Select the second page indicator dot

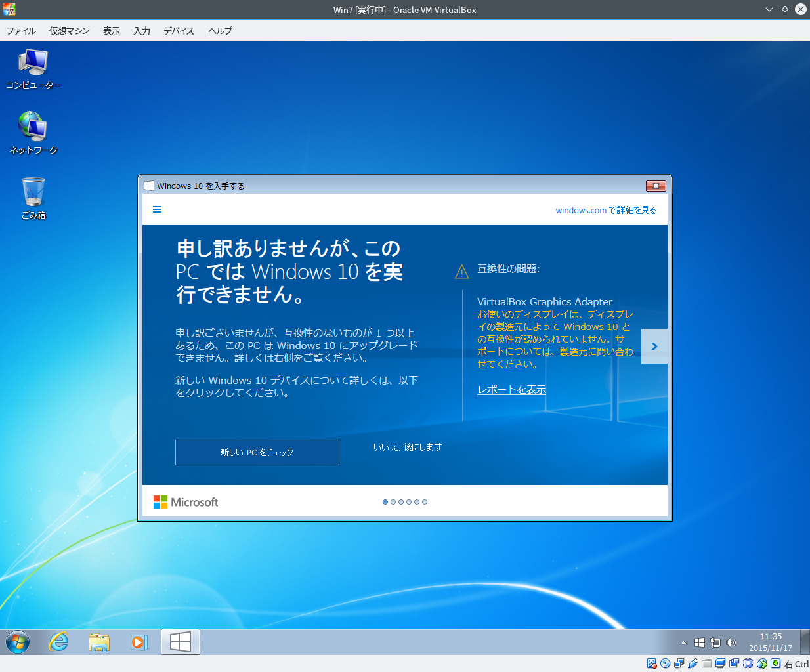coord(393,502)
